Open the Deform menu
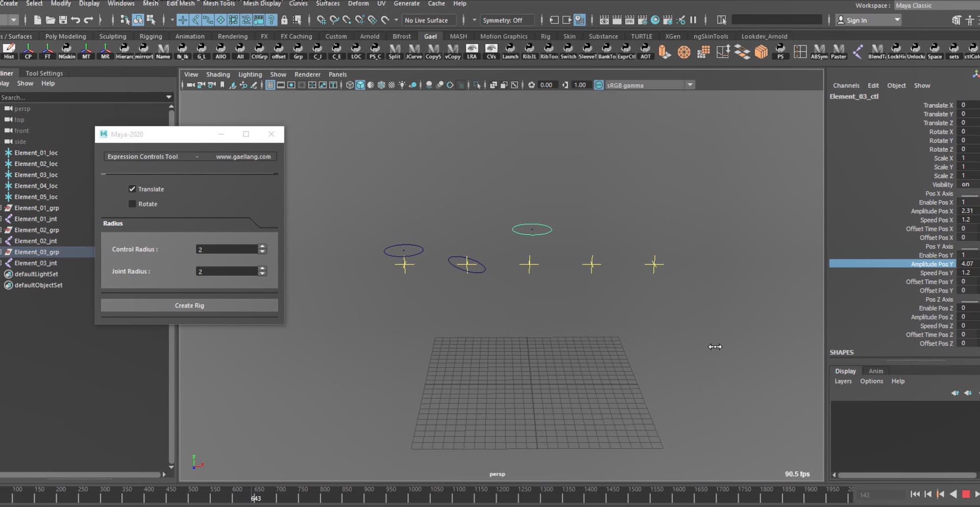The height and width of the screenshot is (507, 980). click(358, 4)
